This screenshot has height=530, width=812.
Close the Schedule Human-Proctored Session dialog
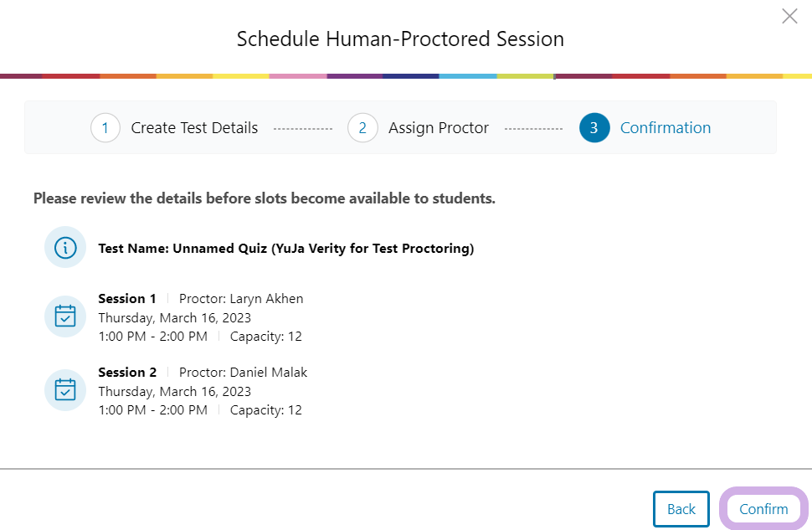[789, 16]
